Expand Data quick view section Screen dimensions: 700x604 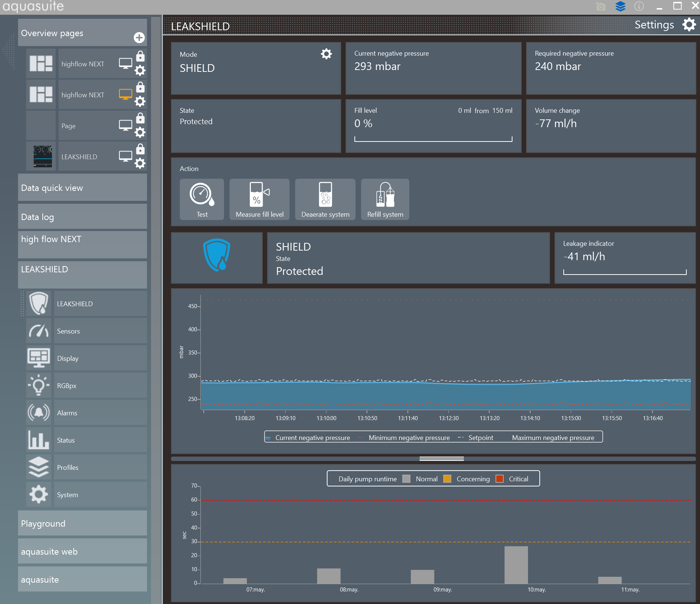(x=83, y=188)
